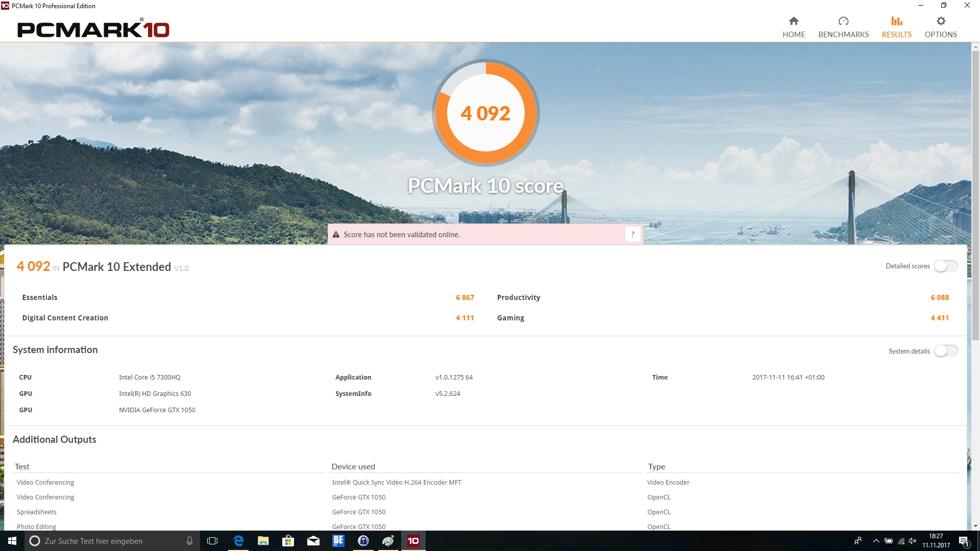
Task: Turn on the System details toggle
Action: [x=945, y=351]
